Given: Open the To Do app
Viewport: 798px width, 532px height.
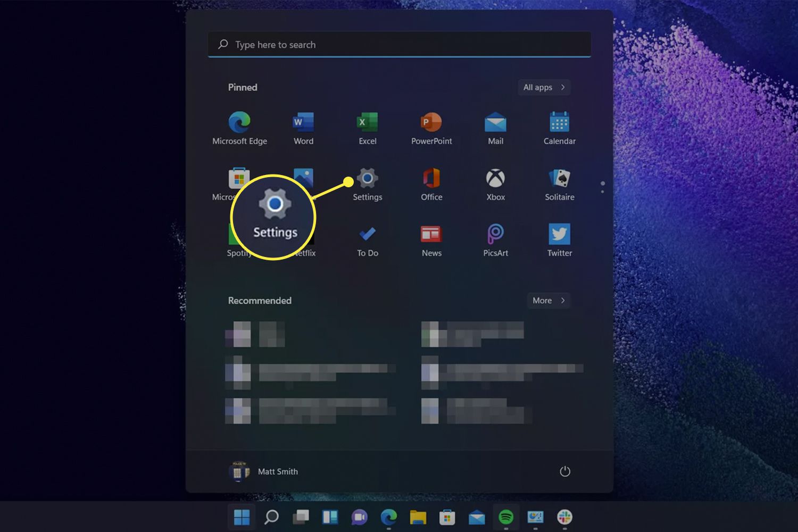Looking at the screenshot, I should (x=367, y=240).
